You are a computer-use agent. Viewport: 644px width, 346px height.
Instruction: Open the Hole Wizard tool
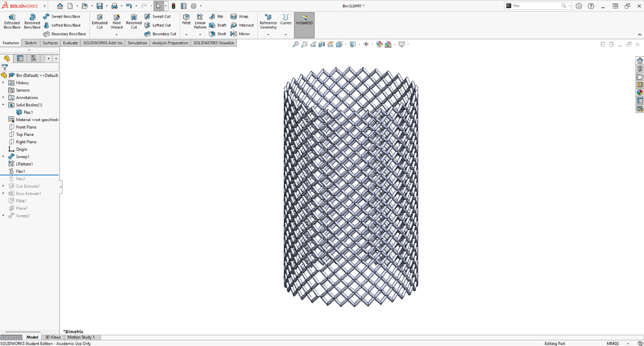click(x=117, y=21)
